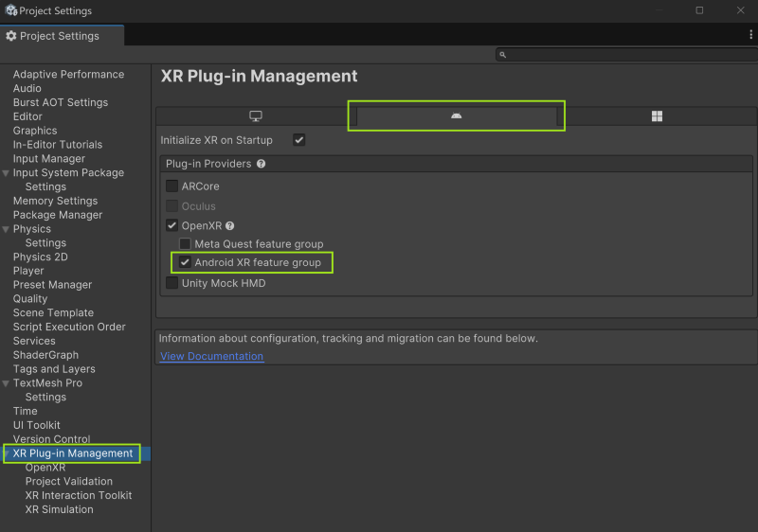
Task: Enable the Unity Mock HMD provider
Action: 172,283
